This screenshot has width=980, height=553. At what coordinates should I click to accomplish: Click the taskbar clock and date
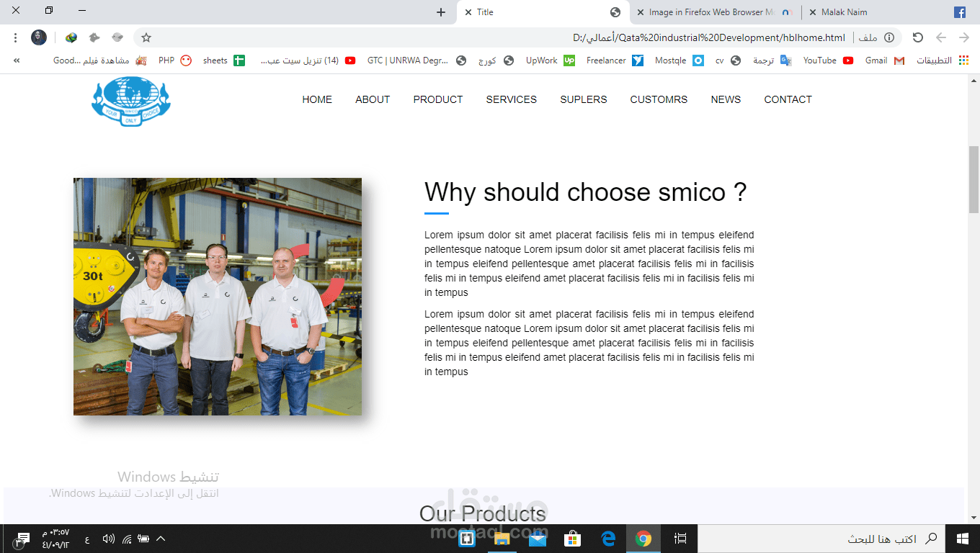tap(55, 539)
